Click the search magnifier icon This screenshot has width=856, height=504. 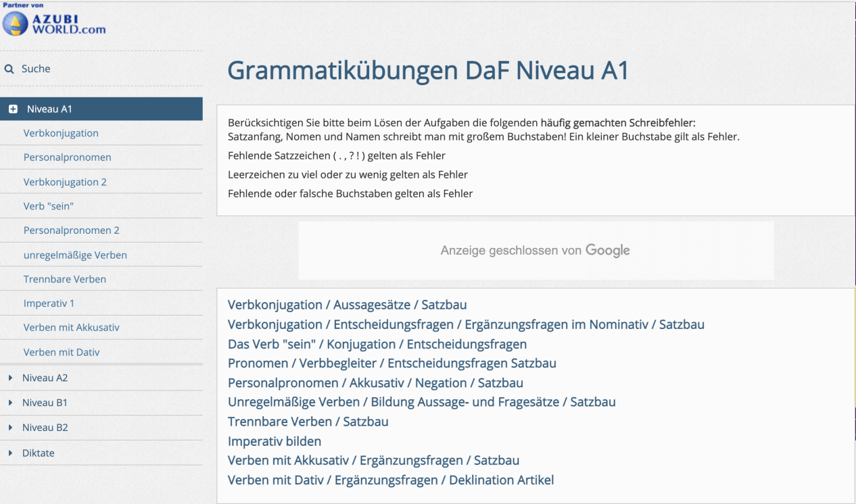click(x=9, y=69)
